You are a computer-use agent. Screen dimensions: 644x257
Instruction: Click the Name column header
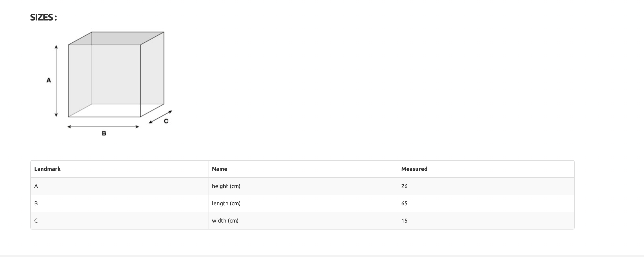(219, 169)
